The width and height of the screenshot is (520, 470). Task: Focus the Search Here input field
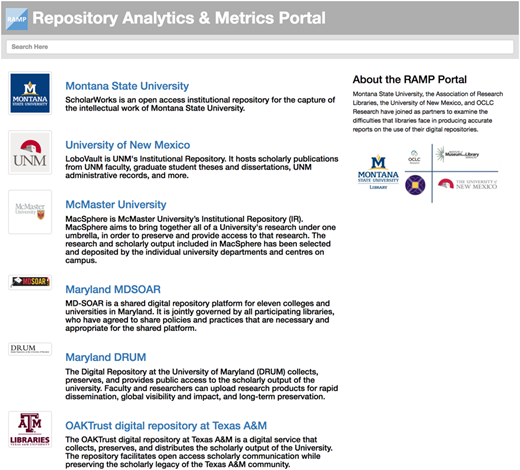[x=260, y=47]
